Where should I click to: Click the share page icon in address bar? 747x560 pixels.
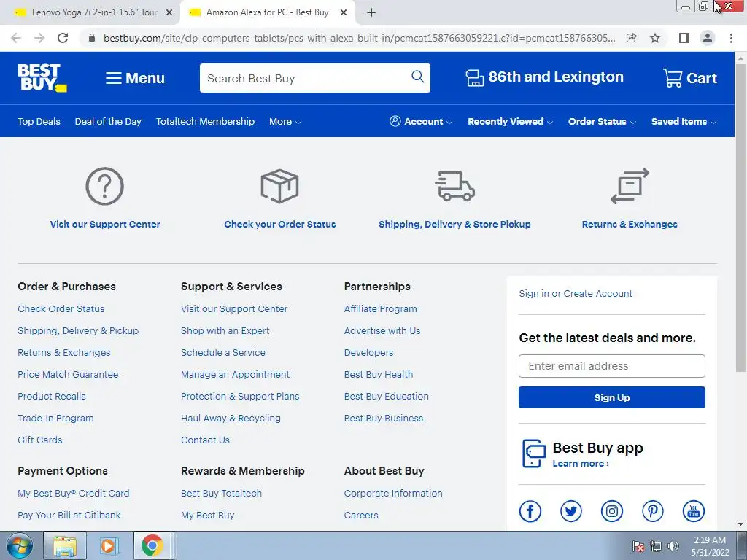(631, 38)
